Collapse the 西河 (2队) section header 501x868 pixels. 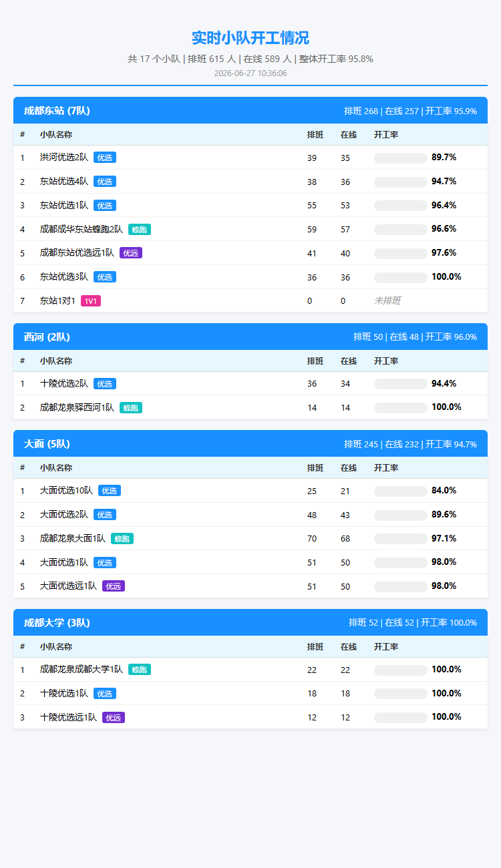pos(251,337)
